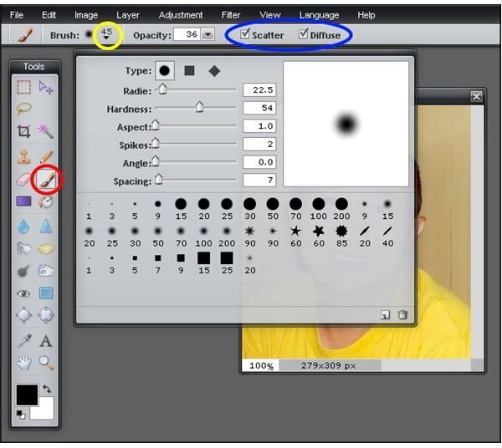The image size is (502, 448).
Task: Open the View menu
Action: 270,15
